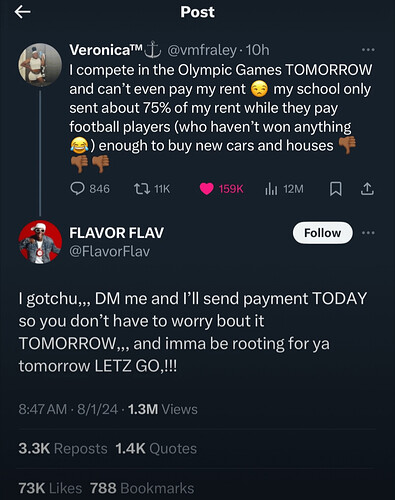Bookmark Veronica's post
The image size is (395, 500).
tap(335, 189)
